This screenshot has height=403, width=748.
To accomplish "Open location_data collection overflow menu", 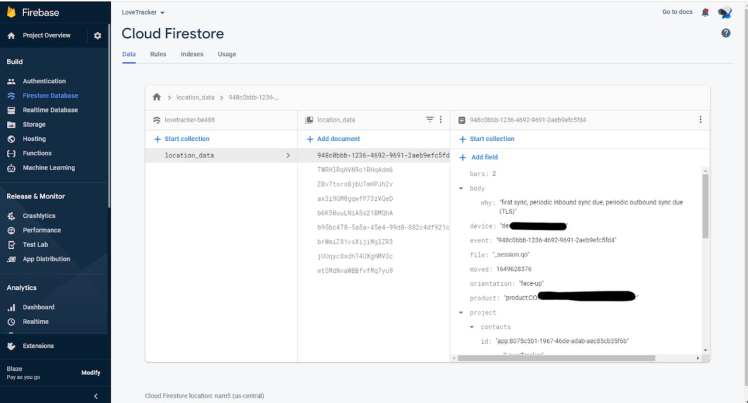I will point(441,119).
